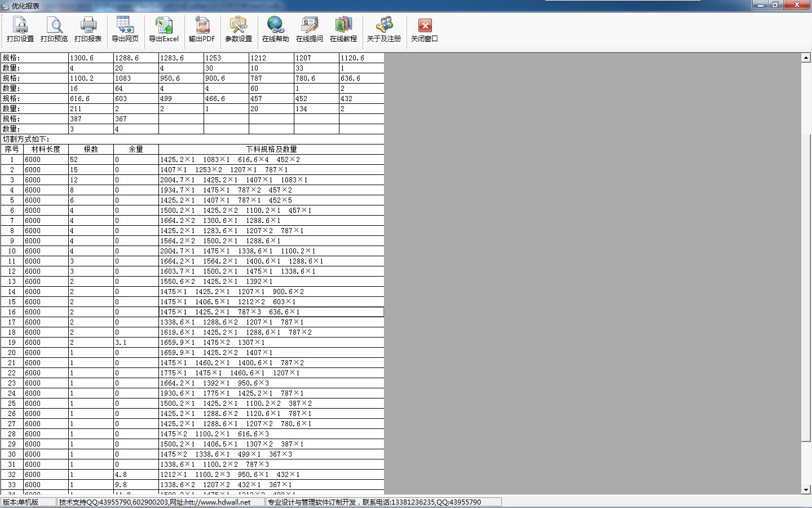Viewport: 812px width, 508px height.
Task: Open 在线提问 online question tool
Action: (x=310, y=29)
